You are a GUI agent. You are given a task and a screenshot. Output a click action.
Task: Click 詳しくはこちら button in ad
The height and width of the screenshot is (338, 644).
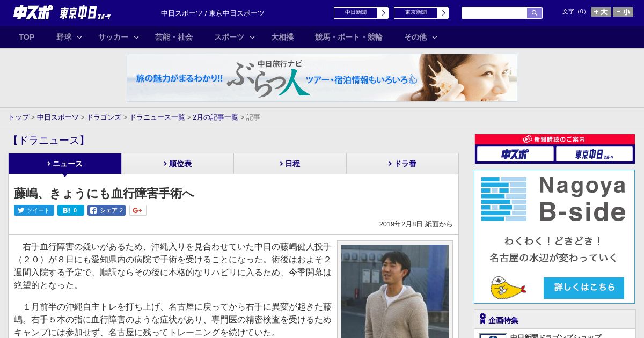point(584,288)
